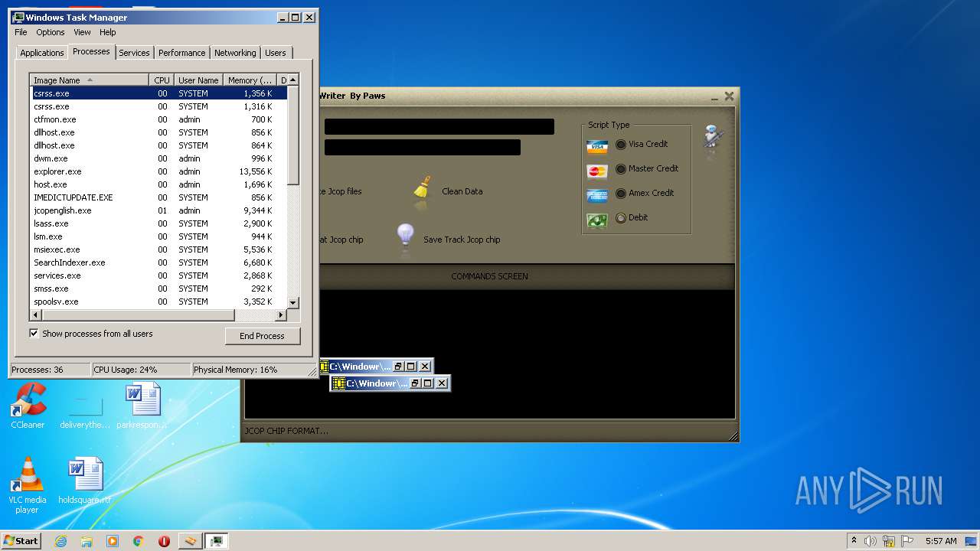The width and height of the screenshot is (980, 551).
Task: Switch to Task Manager taskbar item
Action: 217,541
